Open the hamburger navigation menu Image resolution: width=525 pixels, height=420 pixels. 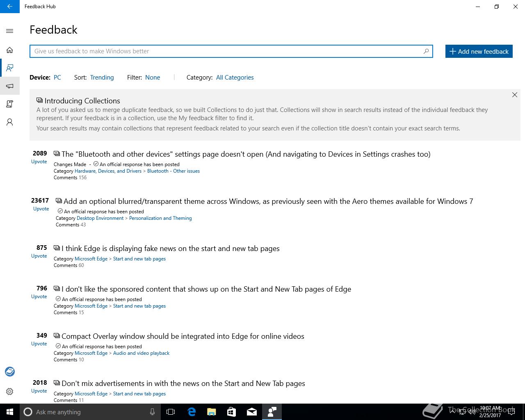pos(10,31)
